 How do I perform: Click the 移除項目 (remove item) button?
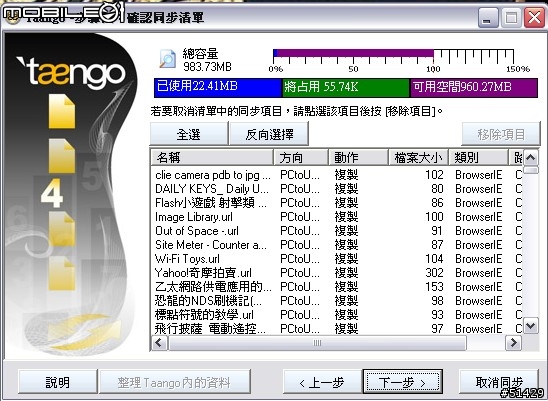tap(501, 134)
